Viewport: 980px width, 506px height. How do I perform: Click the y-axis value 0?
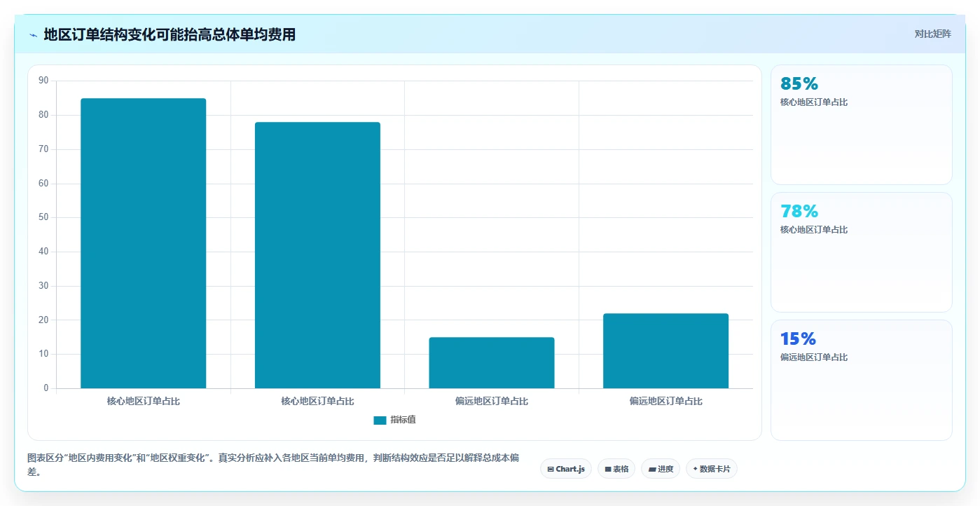46,388
